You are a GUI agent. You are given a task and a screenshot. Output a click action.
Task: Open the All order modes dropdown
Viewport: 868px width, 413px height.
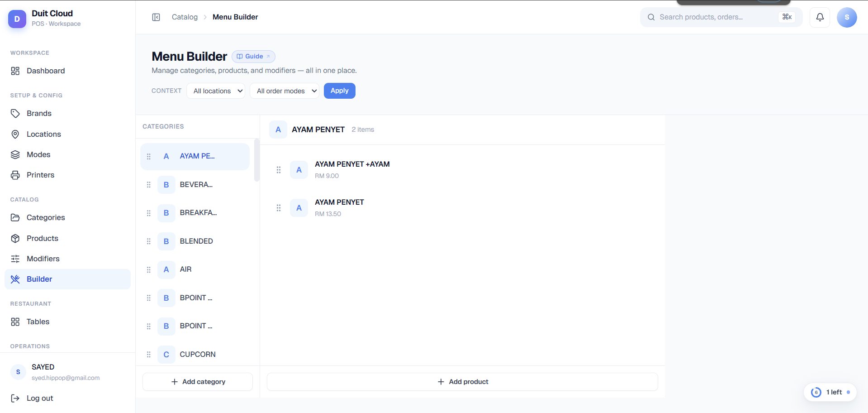coord(285,91)
